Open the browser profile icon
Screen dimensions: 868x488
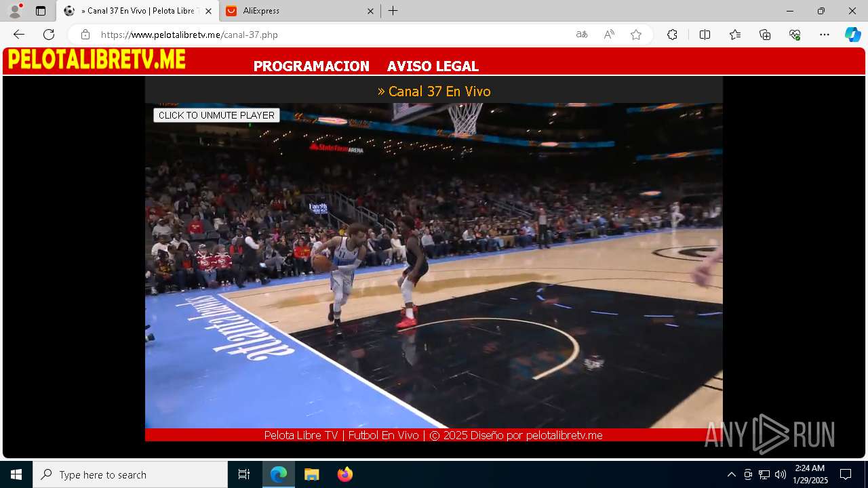(15, 11)
